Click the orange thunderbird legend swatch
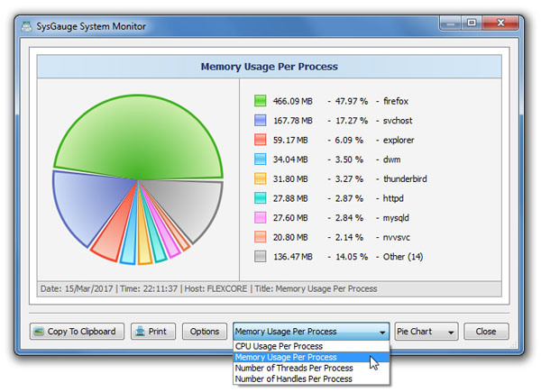The width and height of the screenshot is (541, 392). click(261, 179)
